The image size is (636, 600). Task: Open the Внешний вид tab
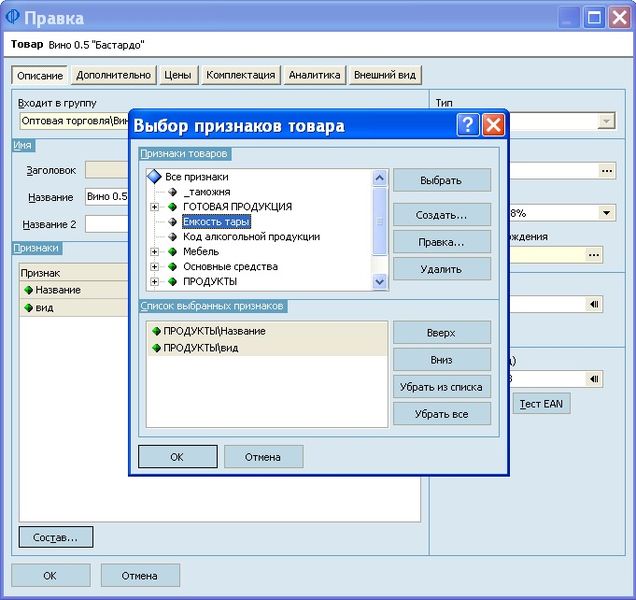(x=385, y=75)
